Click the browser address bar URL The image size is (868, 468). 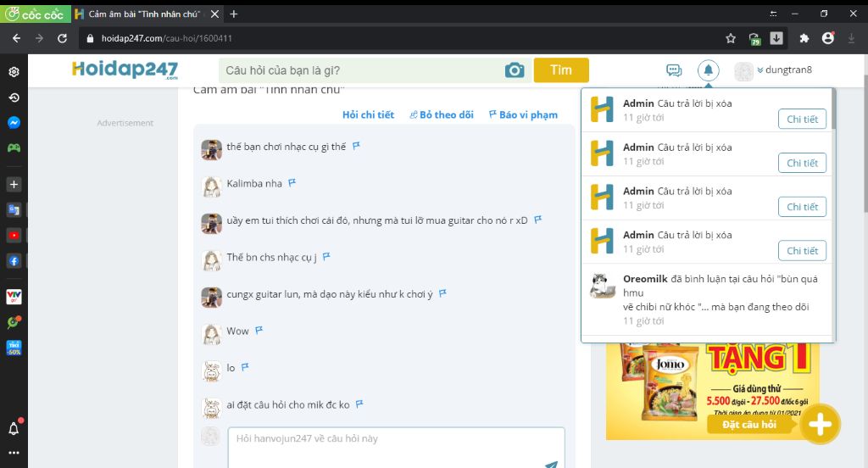pyautogui.click(x=167, y=38)
